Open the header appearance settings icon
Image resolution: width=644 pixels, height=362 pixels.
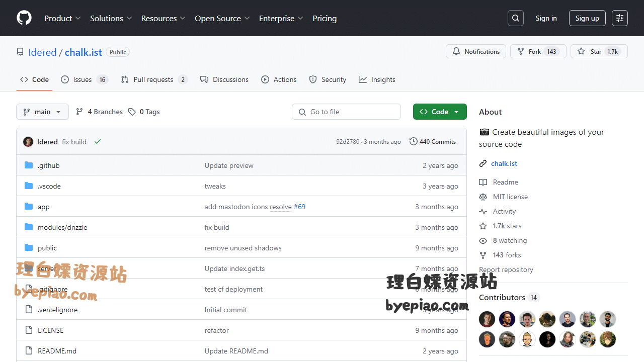620,18
